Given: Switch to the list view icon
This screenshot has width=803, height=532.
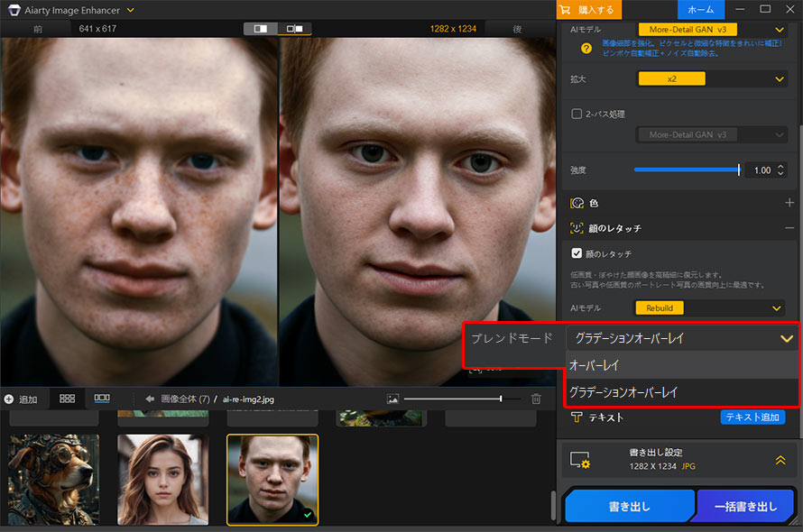Looking at the screenshot, I should pyautogui.click(x=102, y=398).
